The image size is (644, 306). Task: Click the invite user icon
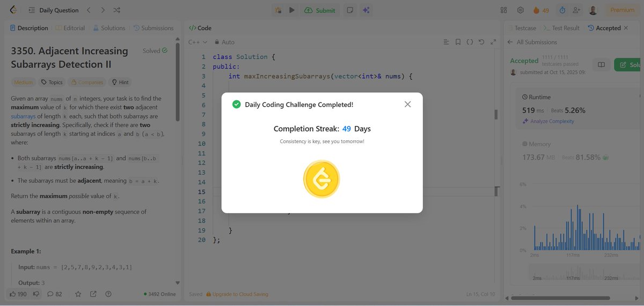click(x=576, y=10)
